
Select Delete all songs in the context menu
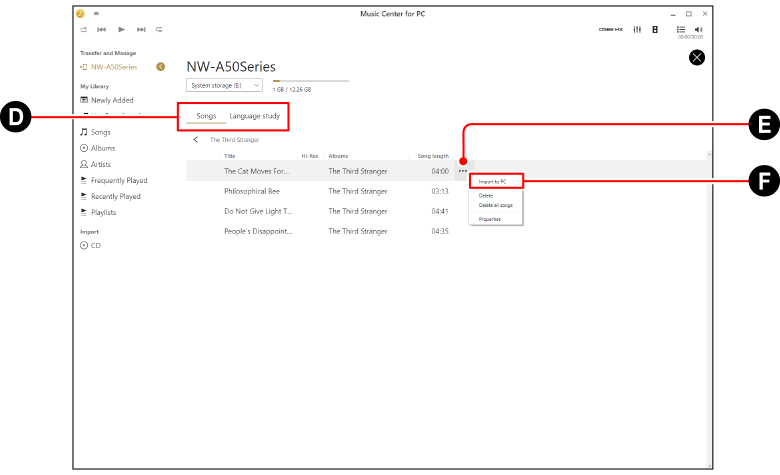coord(495,205)
